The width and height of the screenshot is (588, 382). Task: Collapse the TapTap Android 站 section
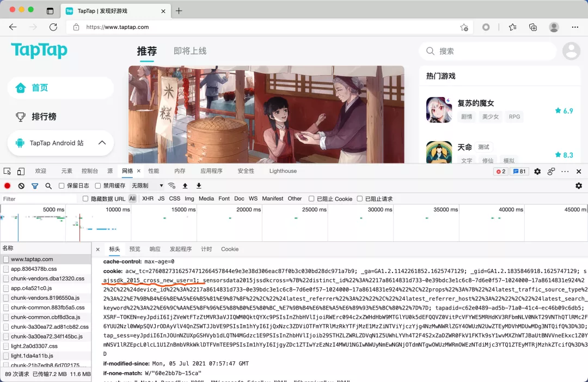point(102,143)
